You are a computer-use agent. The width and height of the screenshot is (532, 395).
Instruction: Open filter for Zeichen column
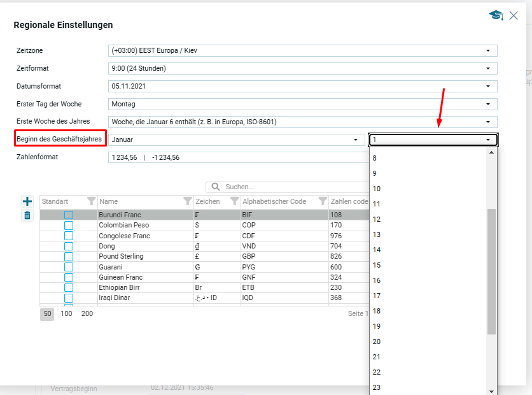[x=234, y=201]
